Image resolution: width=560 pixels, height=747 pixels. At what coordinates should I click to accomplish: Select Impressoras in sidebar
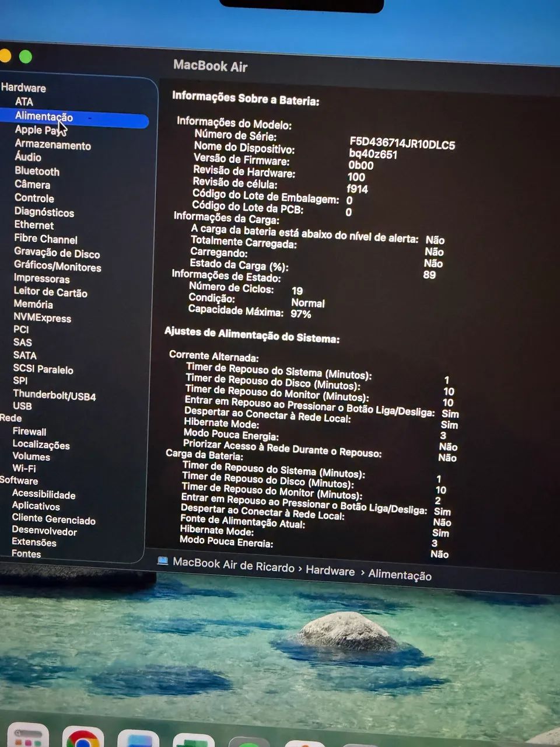coord(41,279)
